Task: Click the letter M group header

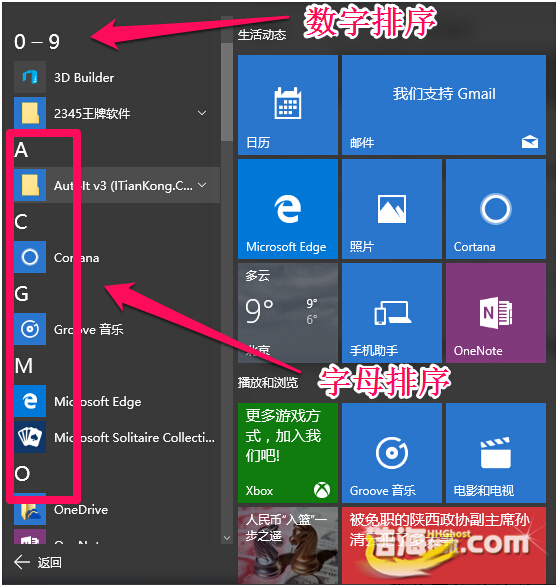Action: point(24,366)
